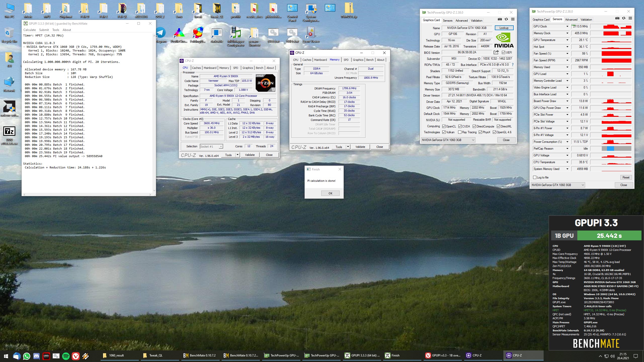Image resolution: width=644 pixels, height=362 pixels.
Task: Open the Folding@home desktop icon
Action: 198,35
